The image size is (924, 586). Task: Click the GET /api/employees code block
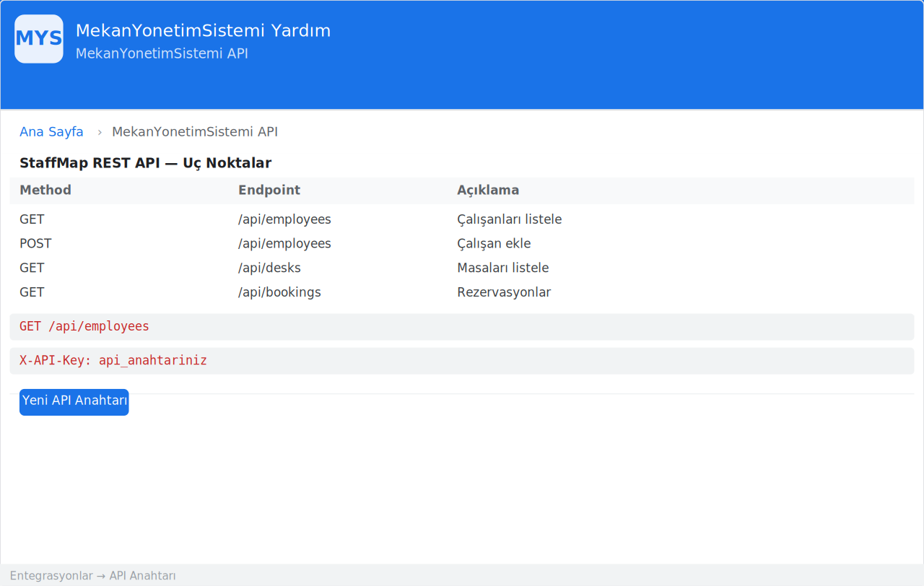pyautogui.click(x=462, y=327)
